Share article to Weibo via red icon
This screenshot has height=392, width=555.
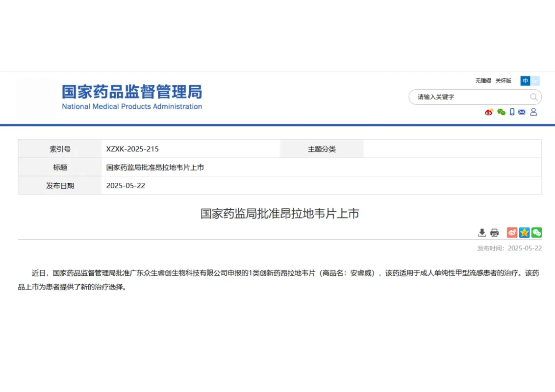[512, 233]
